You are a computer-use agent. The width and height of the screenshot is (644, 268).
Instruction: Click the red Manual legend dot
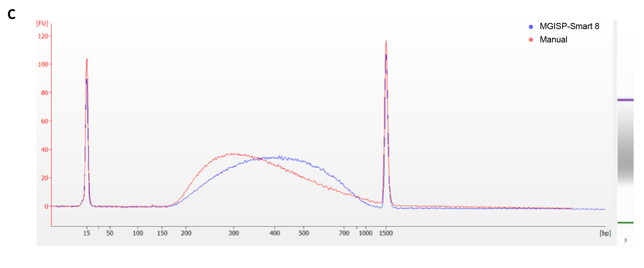(x=531, y=40)
